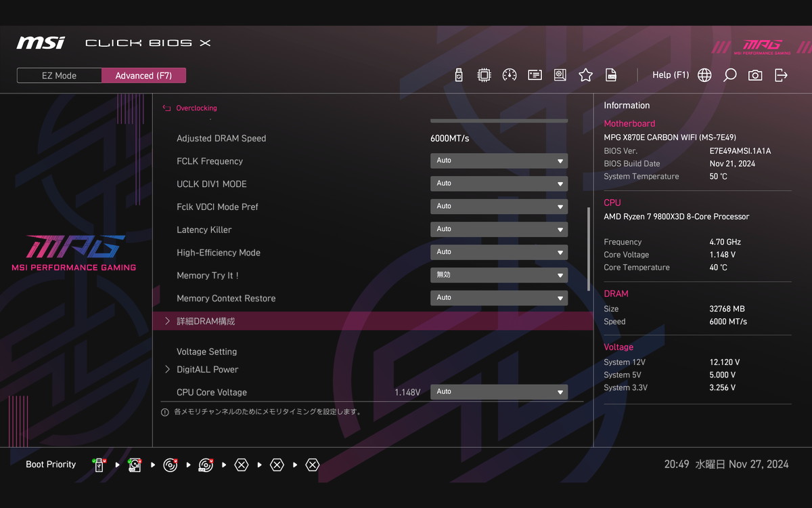Select the Advanced (F7) tab
The image size is (812, 508).
[143, 76]
